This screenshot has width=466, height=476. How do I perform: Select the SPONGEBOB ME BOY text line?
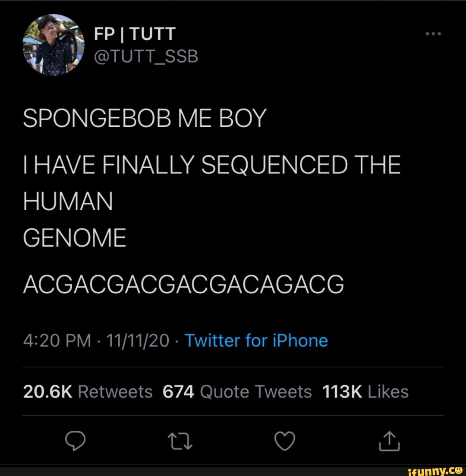[145, 118]
